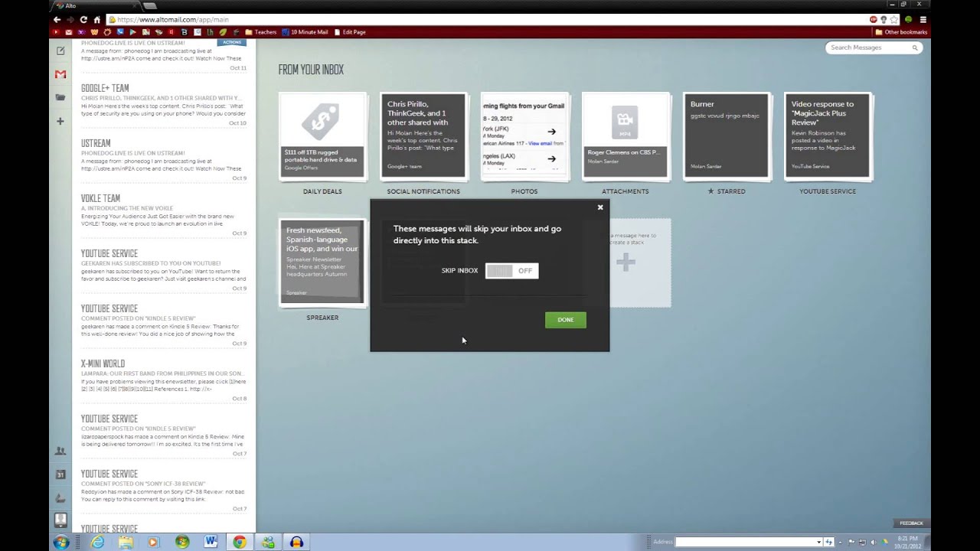Open the Google+ Team message

tap(164, 106)
